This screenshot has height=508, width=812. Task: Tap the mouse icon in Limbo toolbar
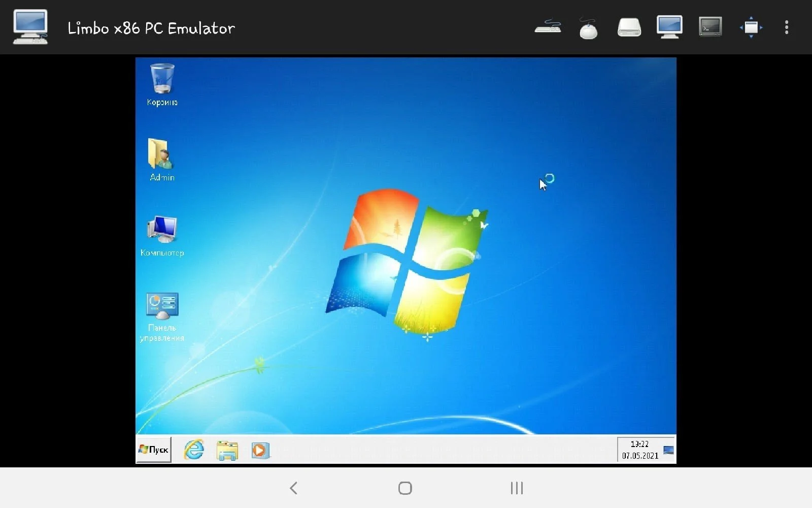589,28
